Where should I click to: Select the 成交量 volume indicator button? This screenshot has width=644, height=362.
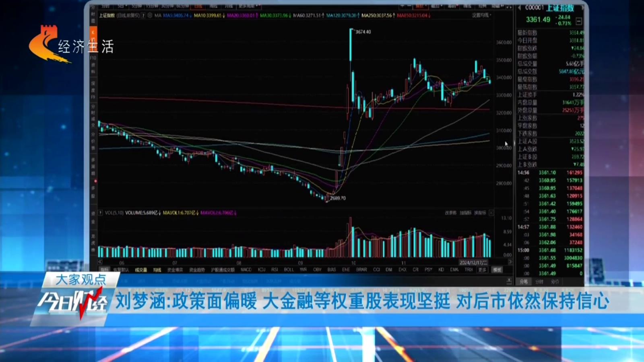140,270
